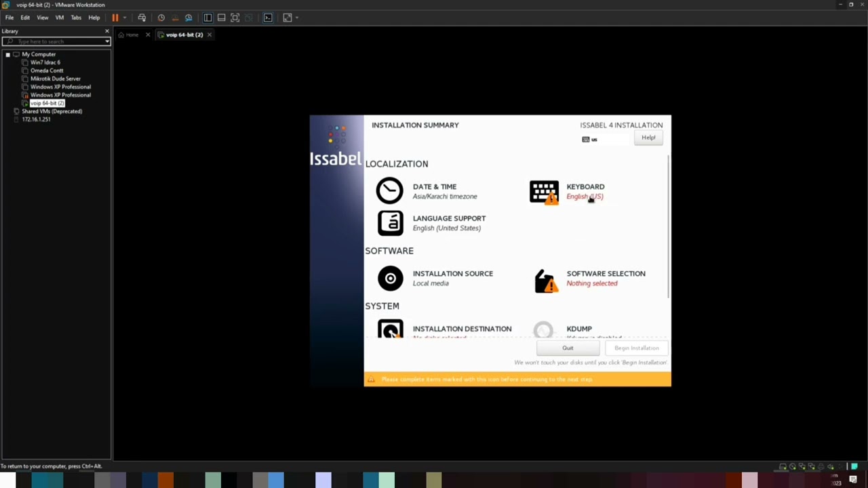The width and height of the screenshot is (868, 488).
Task: Open the File menu
Action: click(x=9, y=18)
